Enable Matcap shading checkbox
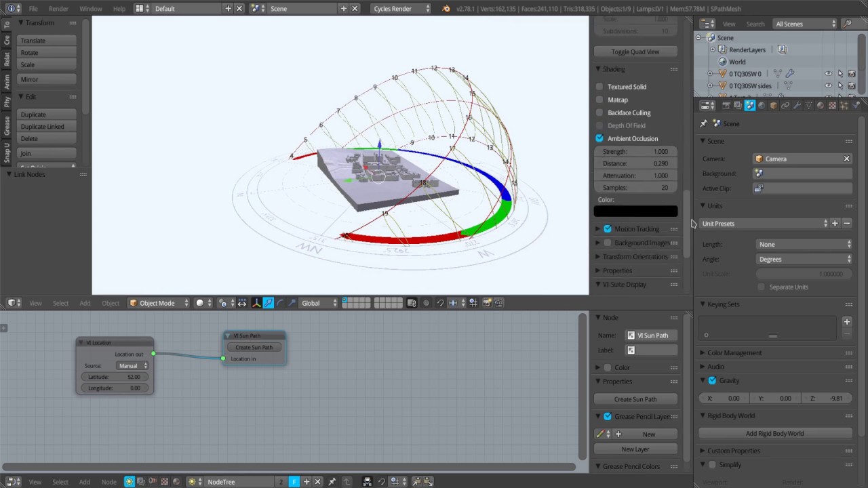This screenshot has height=488, width=868. coord(599,100)
